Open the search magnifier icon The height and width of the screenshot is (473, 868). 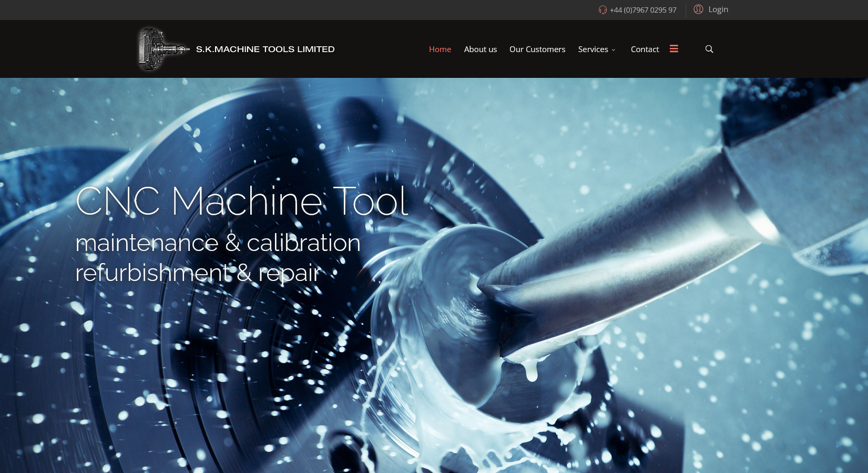click(x=709, y=49)
